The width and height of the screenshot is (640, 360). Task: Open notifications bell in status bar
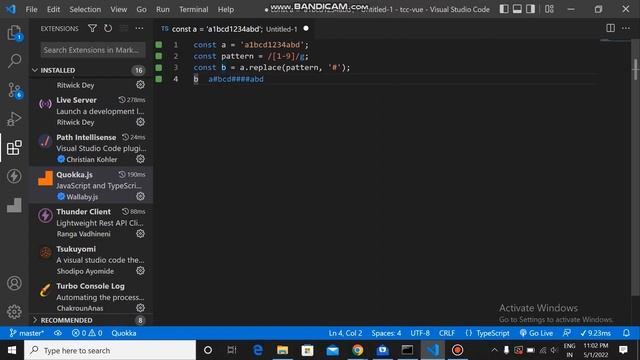626,333
